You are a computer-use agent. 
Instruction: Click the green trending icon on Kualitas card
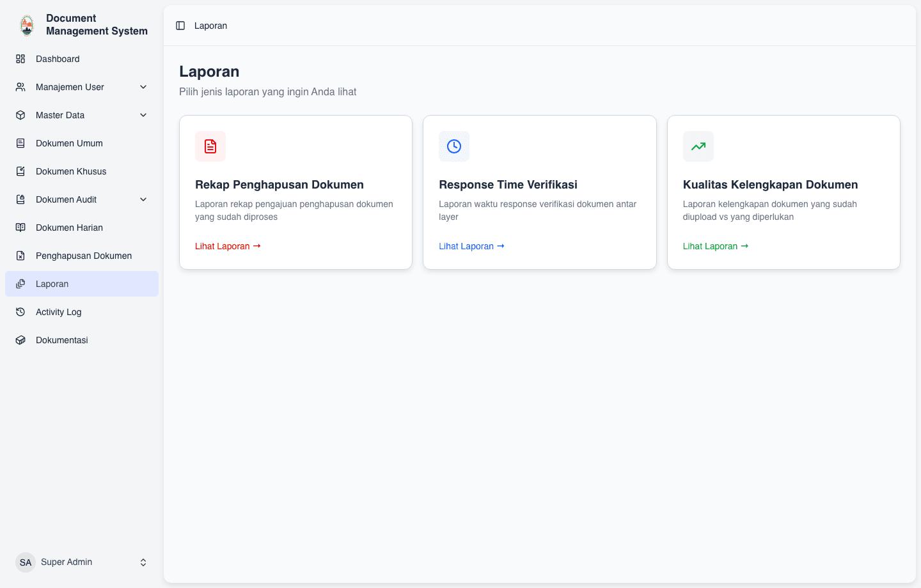point(698,146)
